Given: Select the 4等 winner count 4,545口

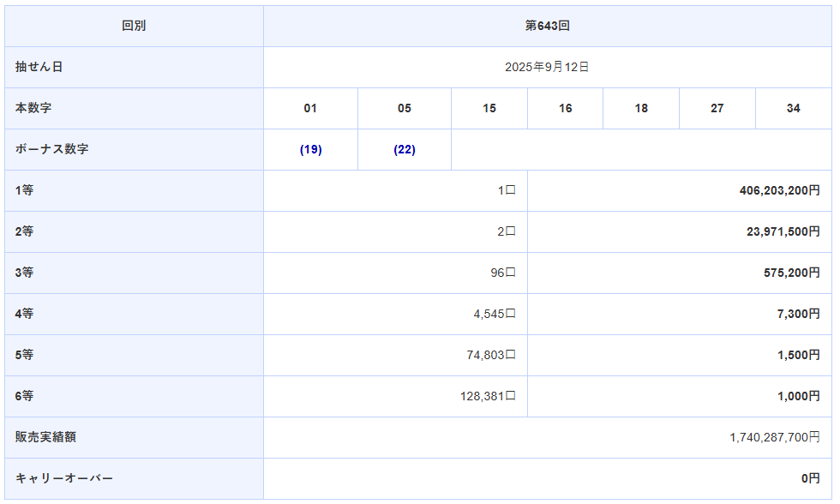Looking at the screenshot, I should pos(494,314).
